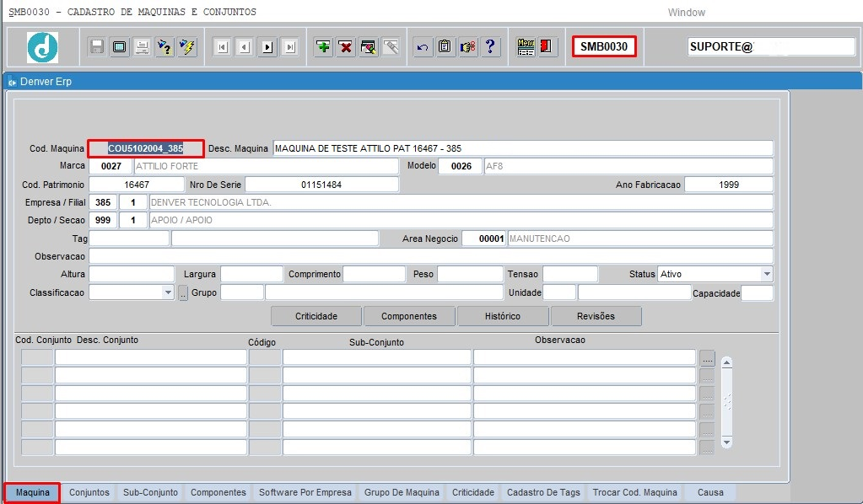Image resolution: width=863 pixels, height=504 pixels.
Task: Click the Comprimento field
Action: point(375,274)
